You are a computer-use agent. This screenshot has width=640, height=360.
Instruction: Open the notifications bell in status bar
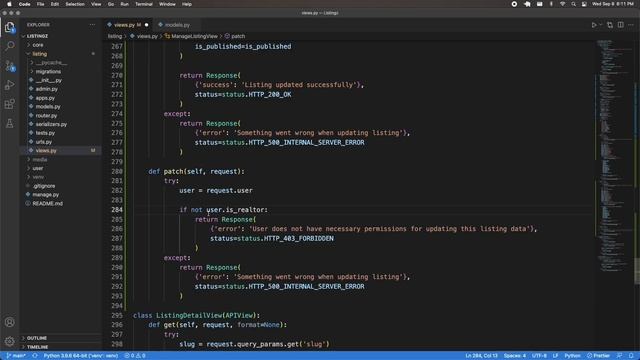click(631, 356)
